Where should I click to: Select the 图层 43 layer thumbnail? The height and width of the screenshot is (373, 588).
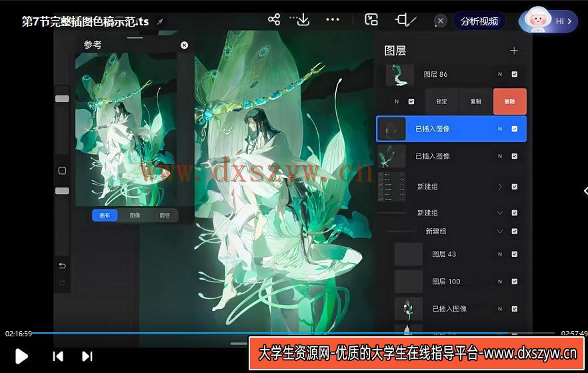(409, 254)
